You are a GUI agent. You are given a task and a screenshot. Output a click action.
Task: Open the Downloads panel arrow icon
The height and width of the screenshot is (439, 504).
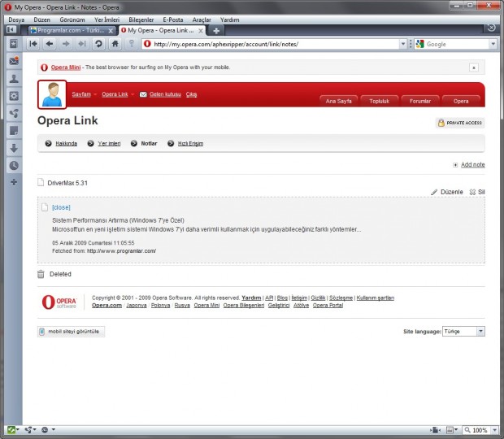click(x=14, y=148)
